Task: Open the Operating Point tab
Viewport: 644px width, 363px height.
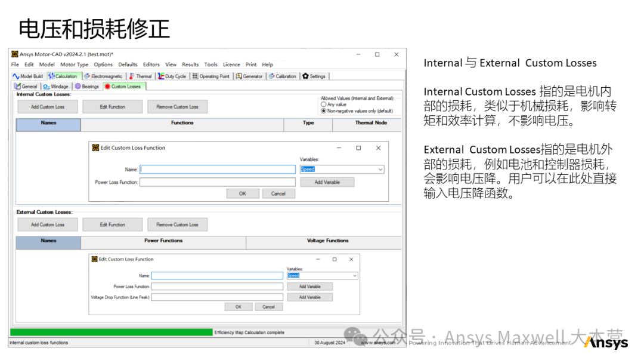Action: [211, 76]
